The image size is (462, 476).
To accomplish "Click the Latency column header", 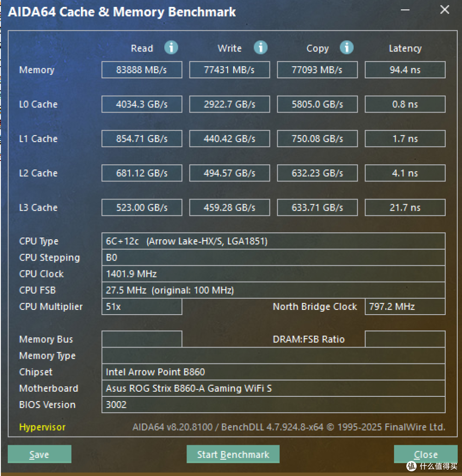I will coord(405,48).
